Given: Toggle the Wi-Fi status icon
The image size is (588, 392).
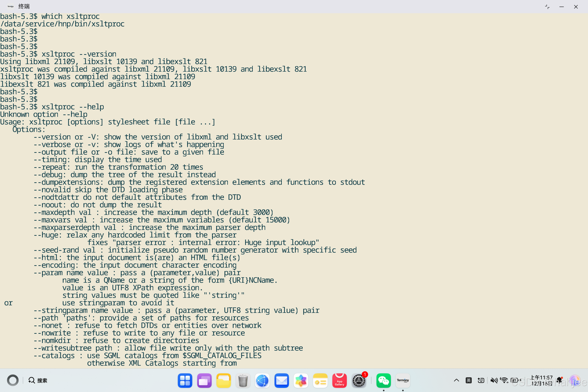Looking at the screenshot, I should (504, 380).
